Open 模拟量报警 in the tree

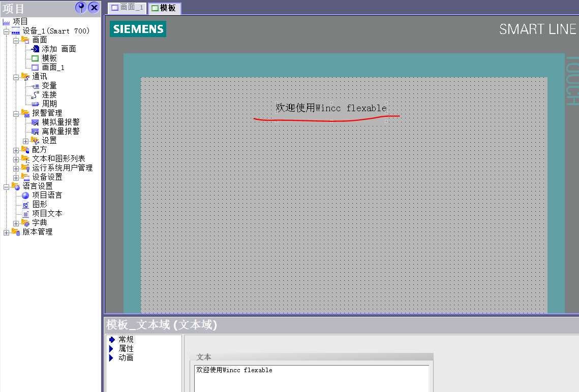coord(60,122)
